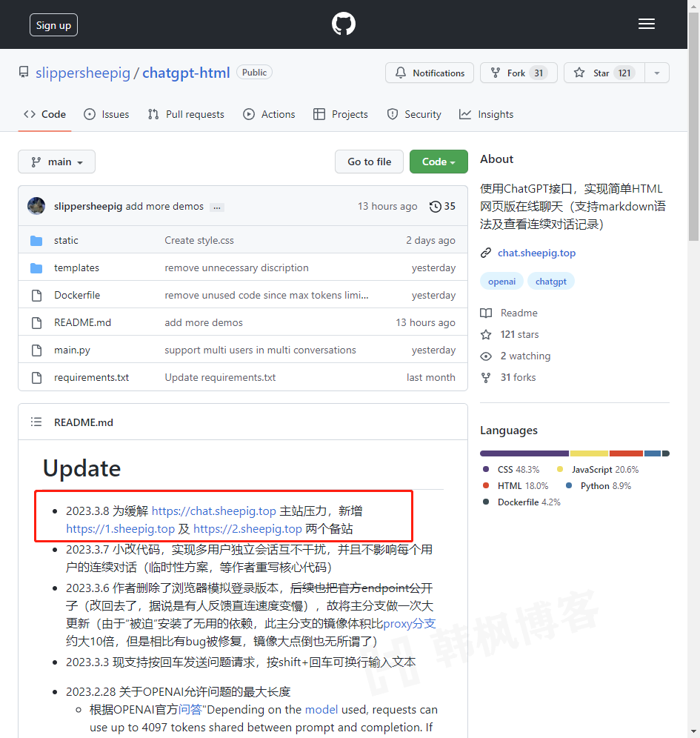Expand the caret next to Star 121
The width and height of the screenshot is (700, 738).
pyautogui.click(x=656, y=73)
